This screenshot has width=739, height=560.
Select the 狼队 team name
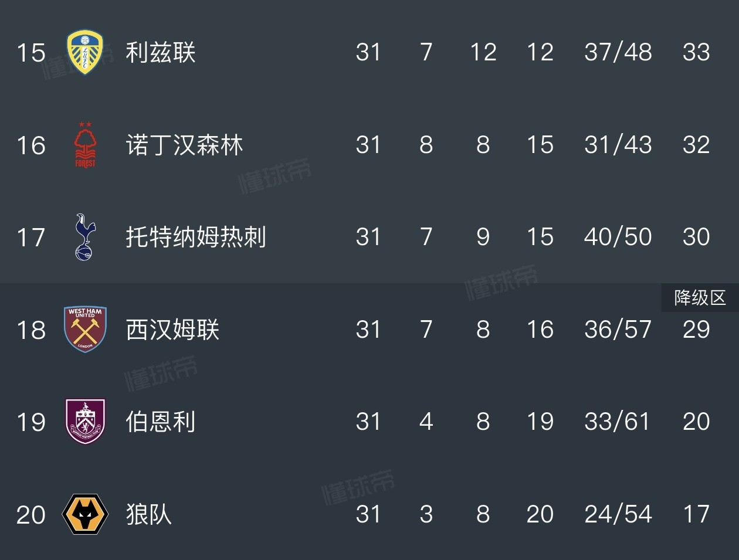coord(148,514)
